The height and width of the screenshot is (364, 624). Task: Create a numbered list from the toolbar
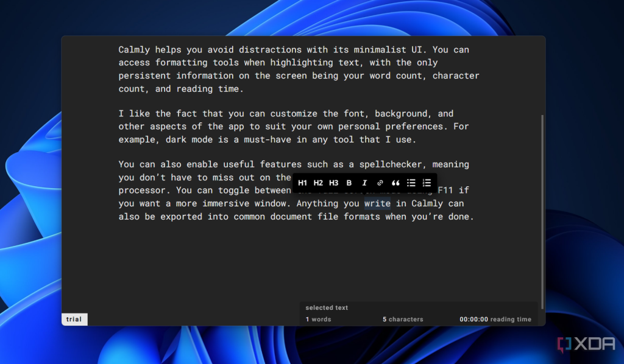(427, 183)
